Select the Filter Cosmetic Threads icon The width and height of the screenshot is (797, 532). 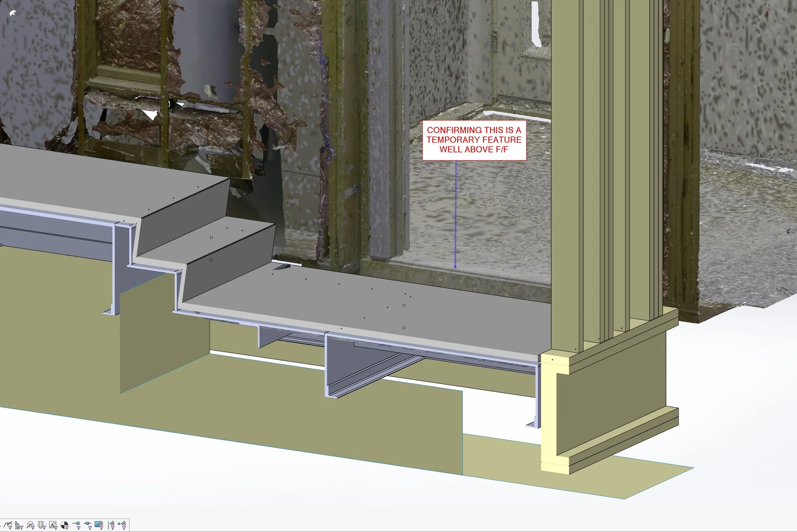[x=41, y=523]
